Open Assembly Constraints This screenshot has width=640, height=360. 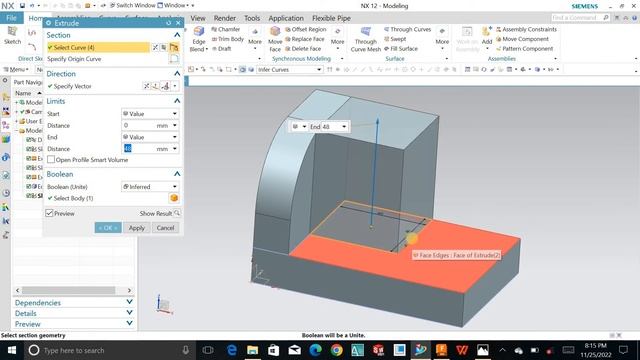[x=526, y=29]
